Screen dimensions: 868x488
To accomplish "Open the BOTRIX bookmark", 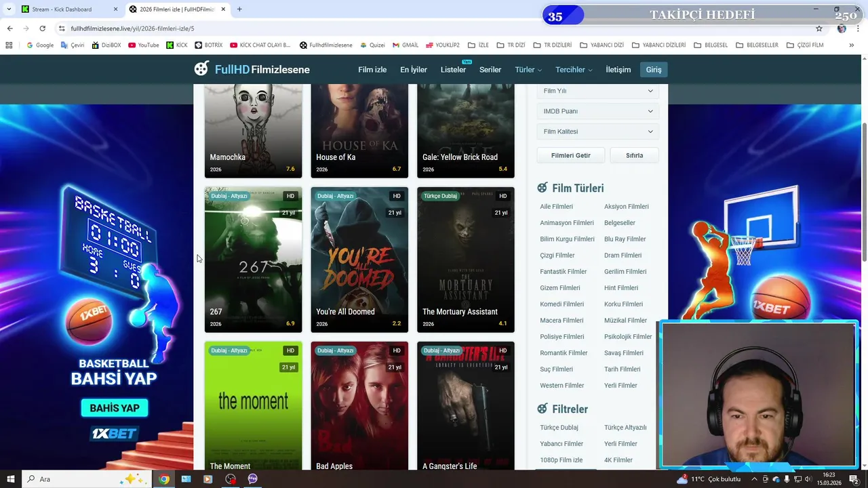I will click(x=209, y=45).
